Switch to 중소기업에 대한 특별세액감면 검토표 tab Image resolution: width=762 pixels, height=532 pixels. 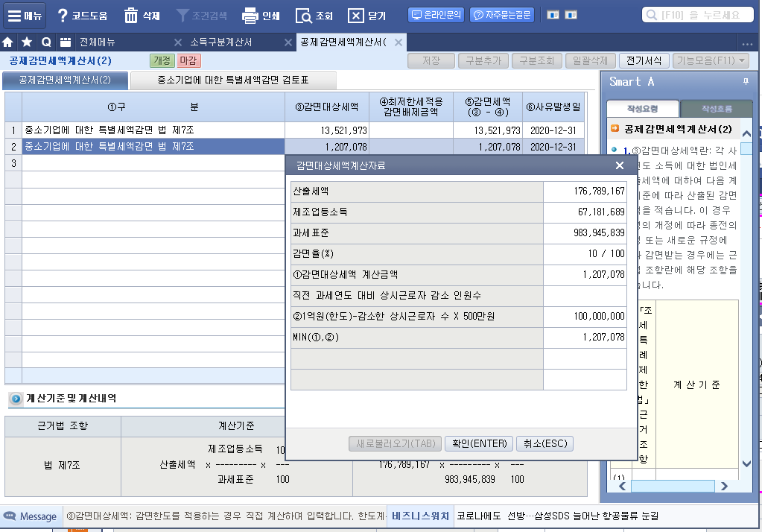(232, 80)
